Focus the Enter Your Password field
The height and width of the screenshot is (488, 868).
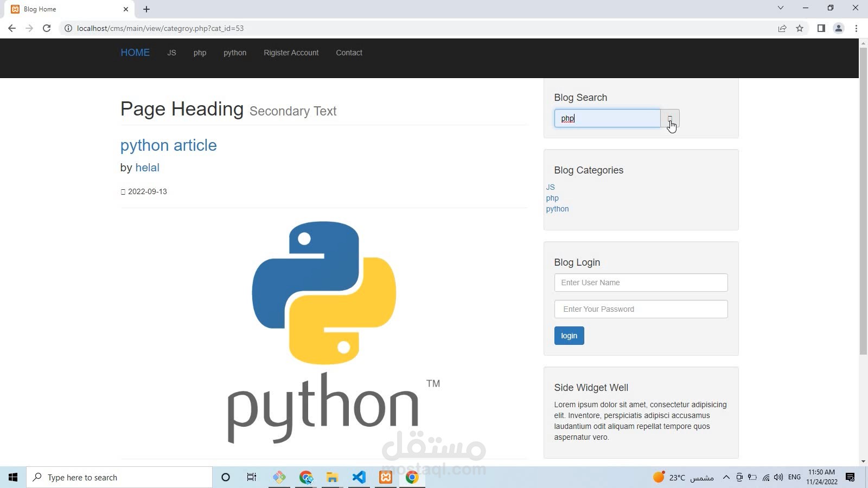click(x=641, y=309)
